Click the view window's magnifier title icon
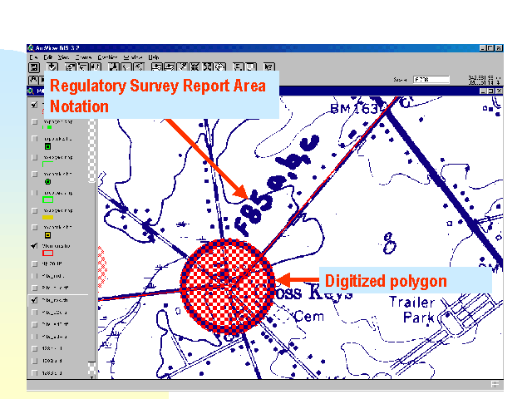 pyautogui.click(x=32, y=90)
